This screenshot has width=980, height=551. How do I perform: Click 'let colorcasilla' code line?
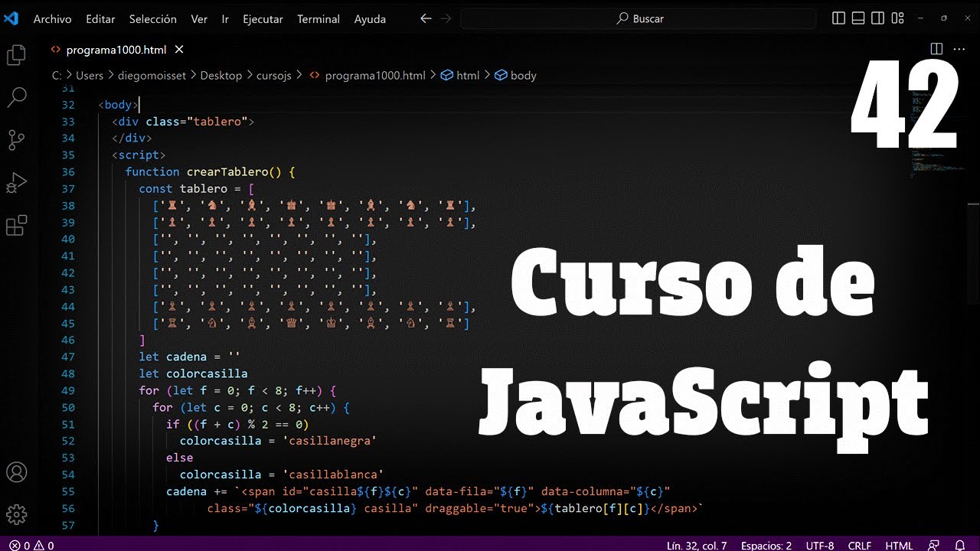click(x=193, y=373)
